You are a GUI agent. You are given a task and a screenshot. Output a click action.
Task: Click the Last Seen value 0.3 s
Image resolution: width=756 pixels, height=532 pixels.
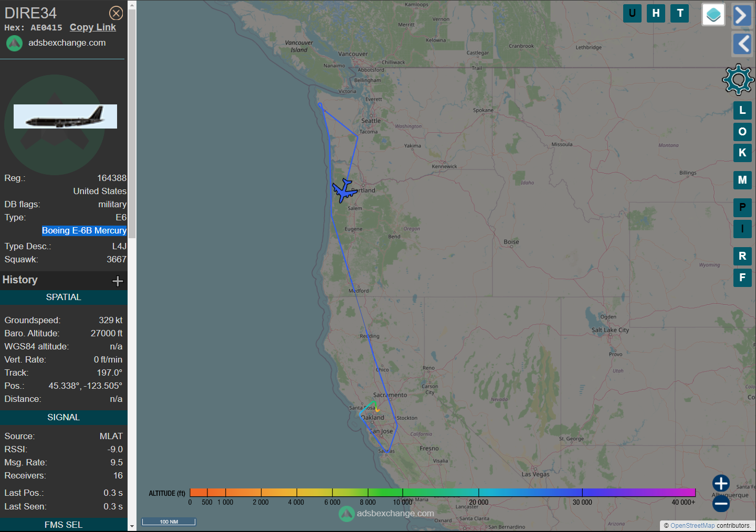pos(113,507)
